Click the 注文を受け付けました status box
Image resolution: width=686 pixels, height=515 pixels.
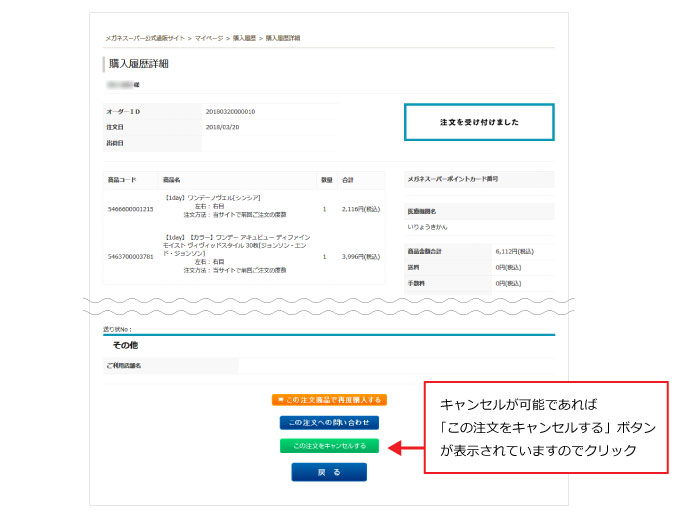pyautogui.click(x=479, y=122)
